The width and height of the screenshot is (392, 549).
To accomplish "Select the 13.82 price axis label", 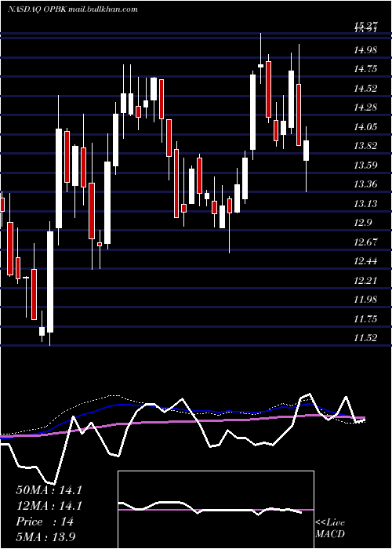I will click(x=365, y=146).
